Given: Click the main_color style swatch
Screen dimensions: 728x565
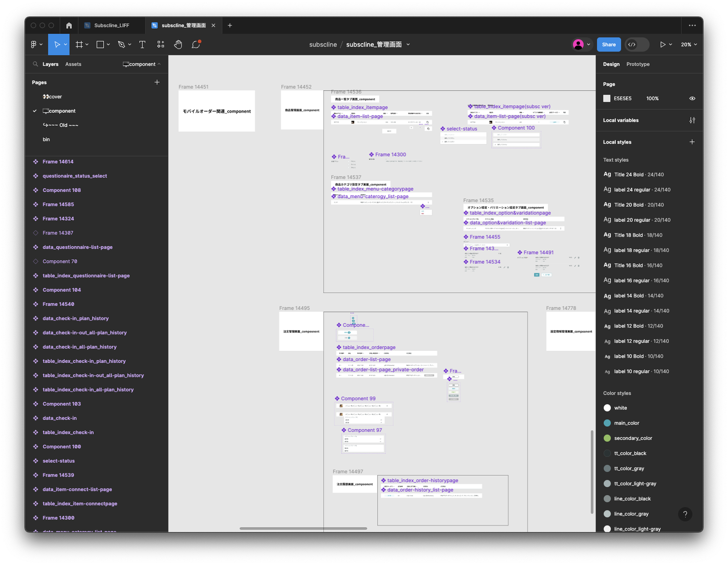Looking at the screenshot, I should point(607,423).
